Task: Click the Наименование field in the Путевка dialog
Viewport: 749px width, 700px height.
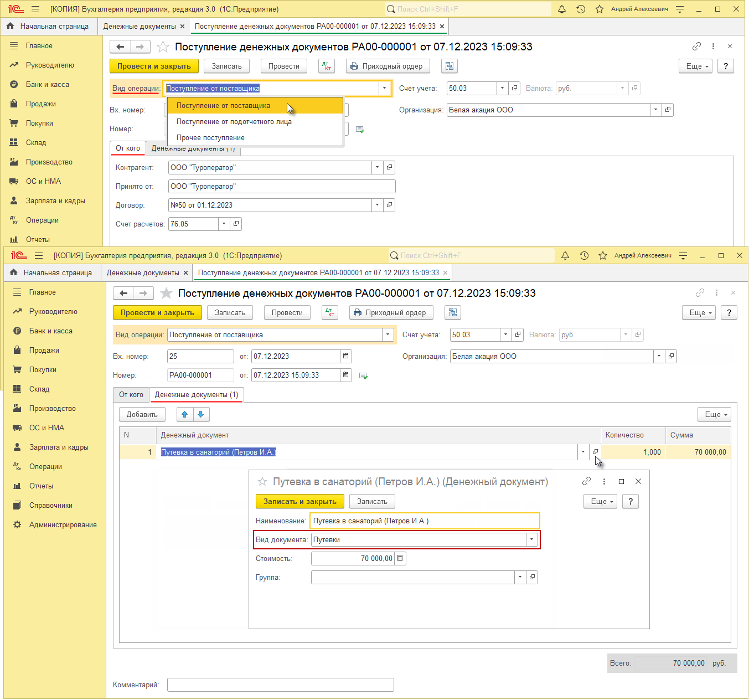Action: (425, 521)
